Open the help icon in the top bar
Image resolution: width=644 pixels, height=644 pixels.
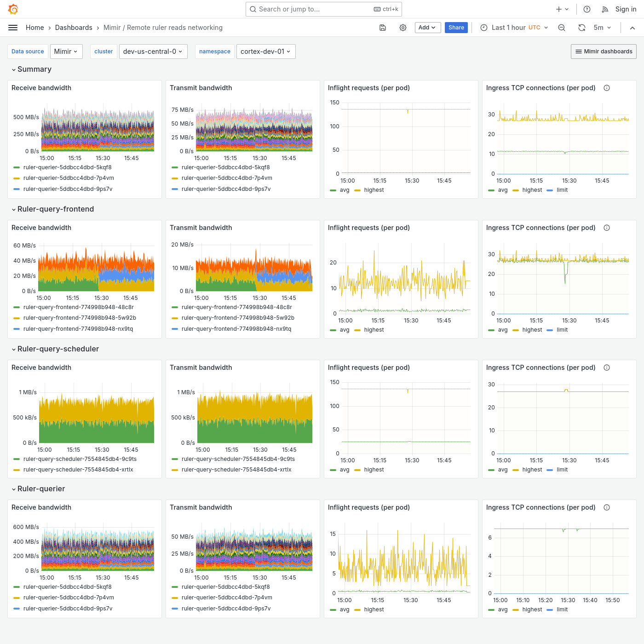click(586, 9)
